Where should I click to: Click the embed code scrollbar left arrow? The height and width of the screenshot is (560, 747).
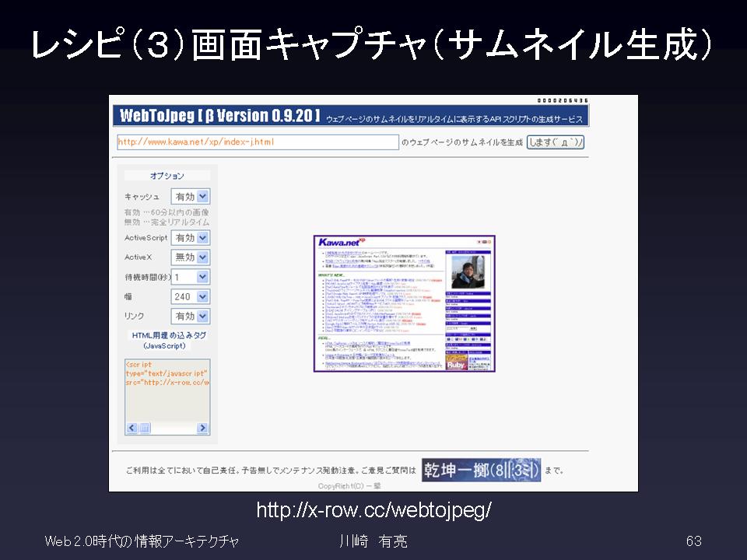[x=132, y=429]
